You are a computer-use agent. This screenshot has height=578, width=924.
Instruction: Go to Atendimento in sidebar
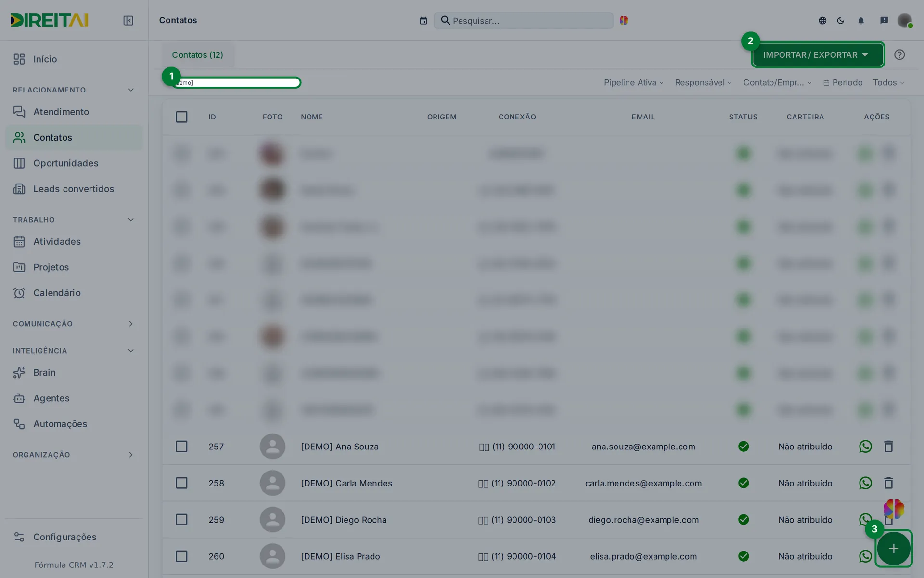click(x=74, y=112)
